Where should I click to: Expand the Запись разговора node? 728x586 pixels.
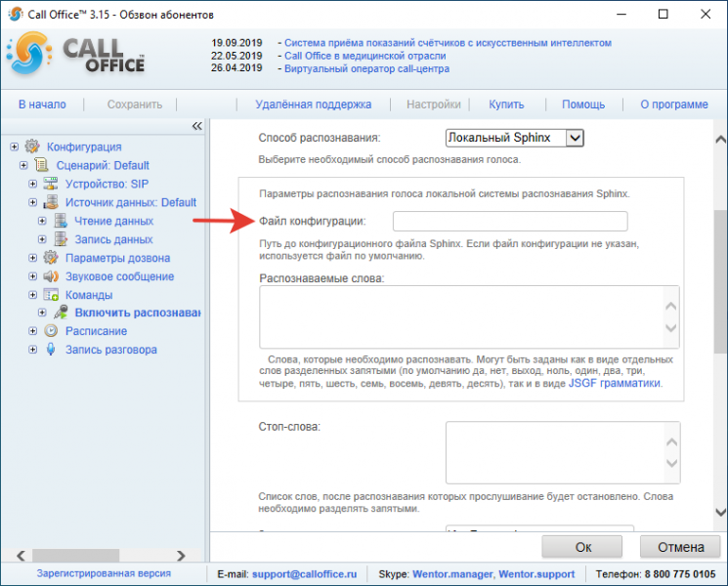click(33, 350)
